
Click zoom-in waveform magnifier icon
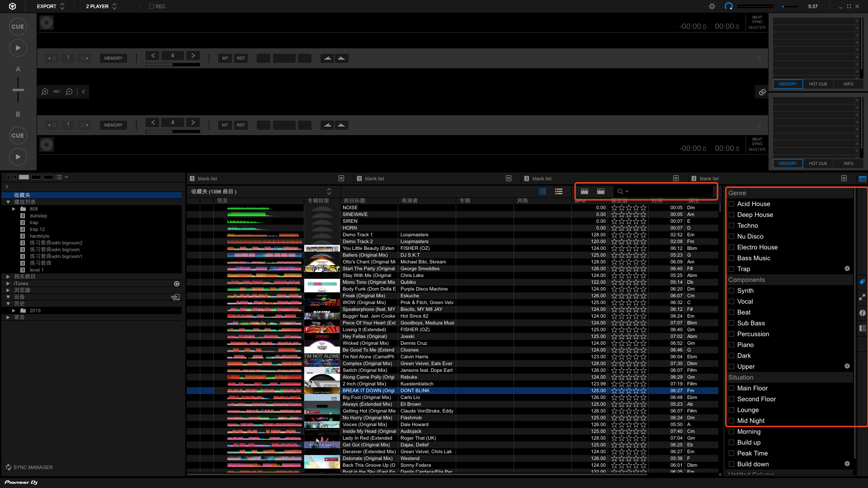pos(45,92)
